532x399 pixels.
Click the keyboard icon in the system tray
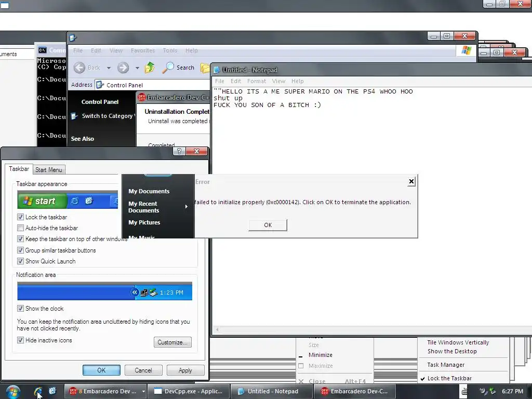(x=464, y=391)
